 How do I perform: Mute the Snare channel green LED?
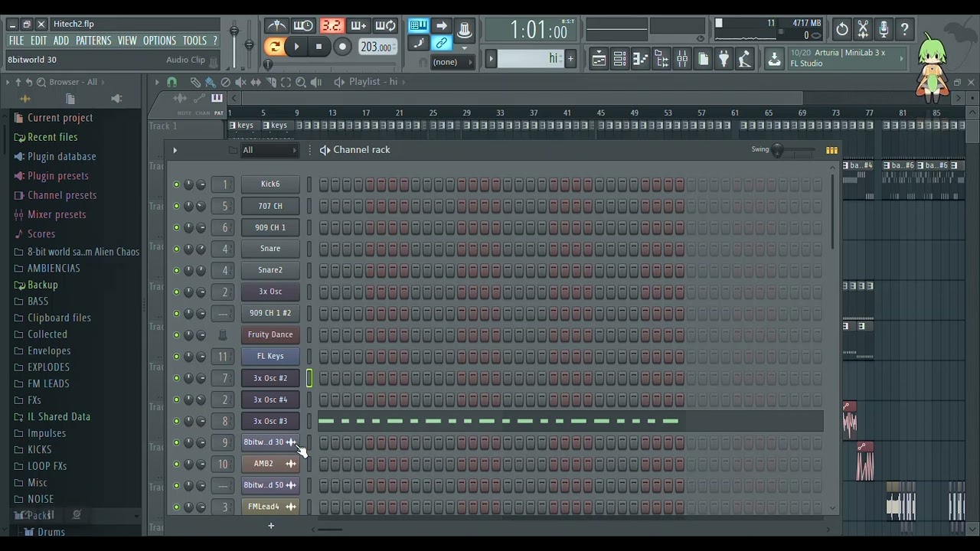point(176,249)
